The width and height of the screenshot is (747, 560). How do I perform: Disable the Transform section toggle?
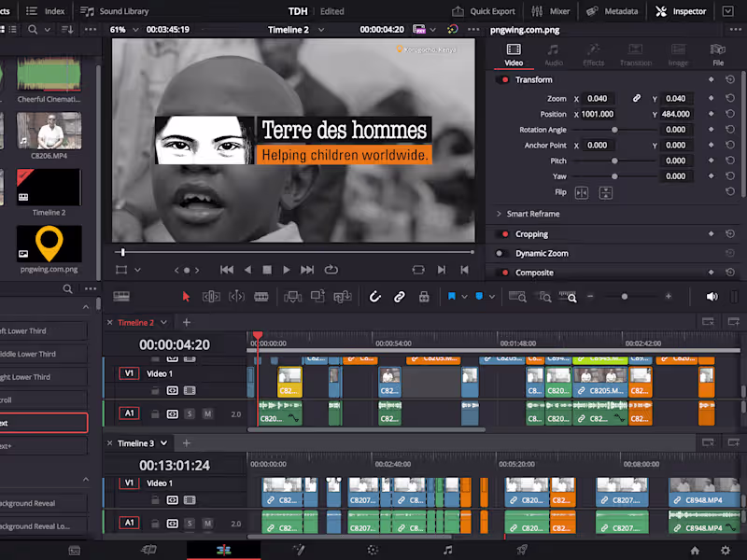pyautogui.click(x=505, y=80)
